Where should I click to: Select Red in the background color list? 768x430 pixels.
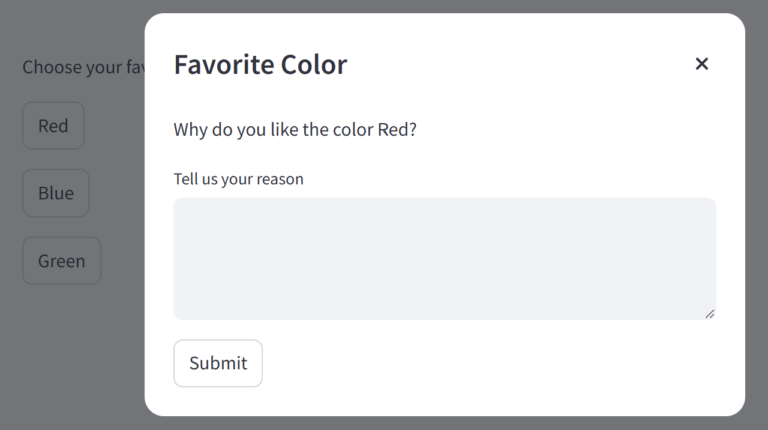pos(53,126)
